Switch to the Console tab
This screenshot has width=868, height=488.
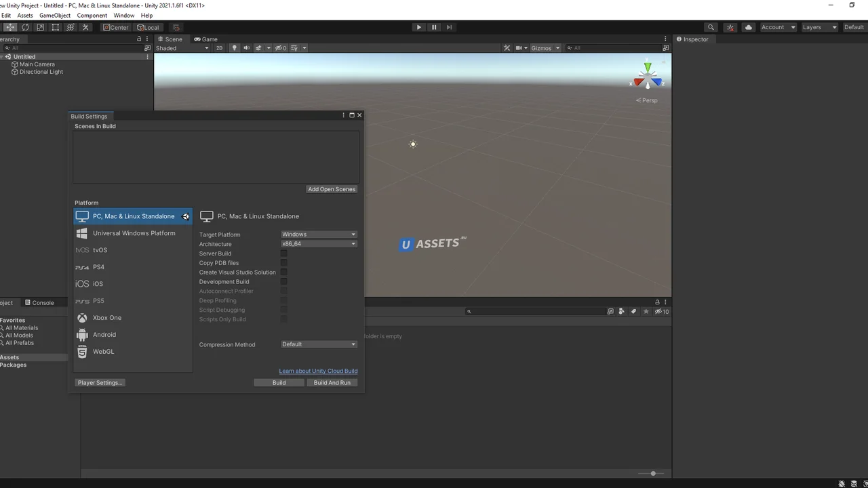click(x=39, y=303)
